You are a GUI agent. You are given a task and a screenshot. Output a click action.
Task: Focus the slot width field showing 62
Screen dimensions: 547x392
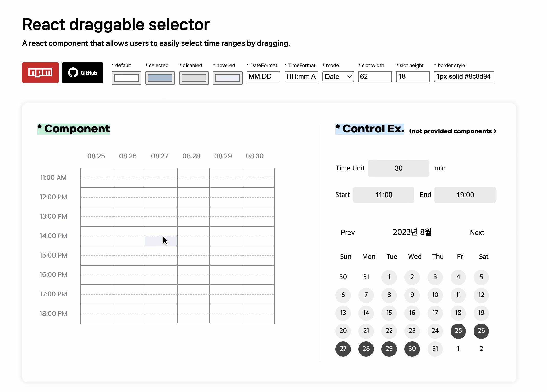coord(375,76)
